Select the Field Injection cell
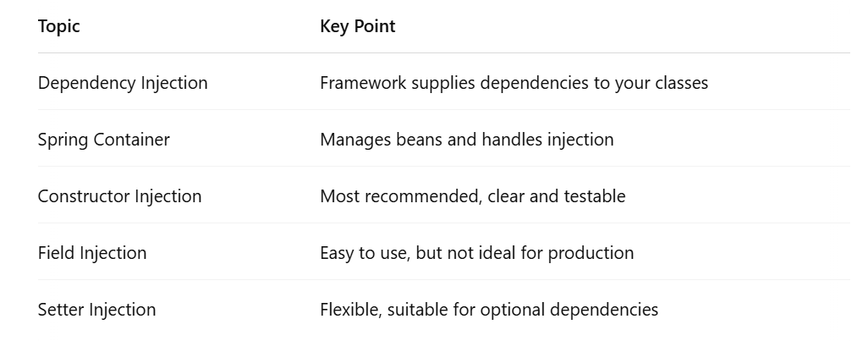868x341 pixels. pos(92,252)
